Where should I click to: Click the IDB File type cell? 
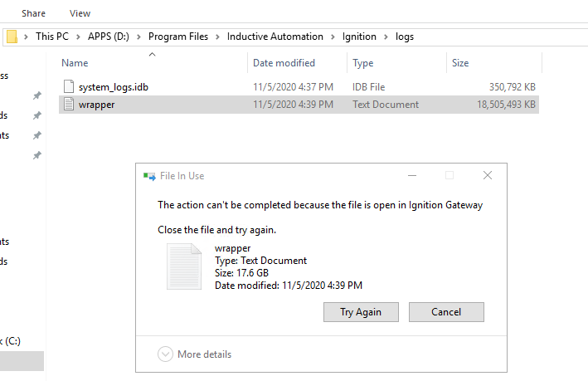point(368,87)
